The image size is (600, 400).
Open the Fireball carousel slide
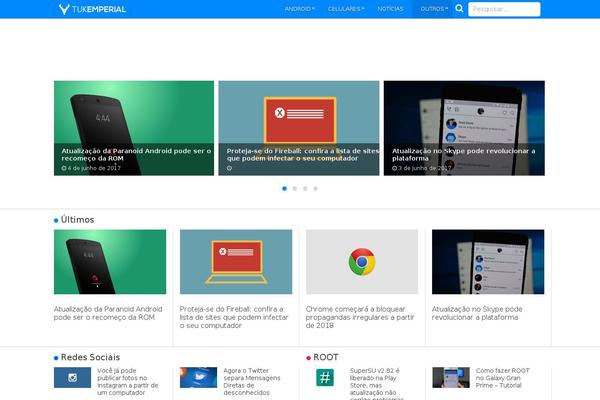point(299,128)
